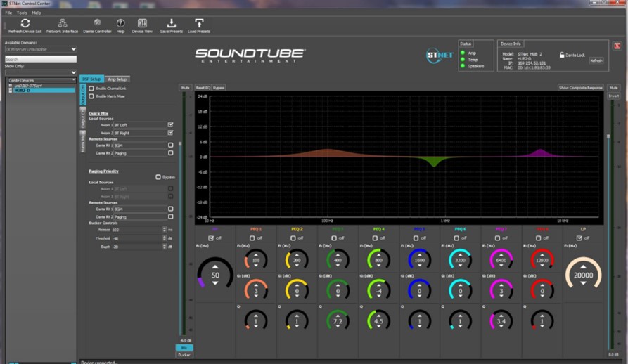Click the device Search input field
The height and width of the screenshot is (364, 628).
(x=40, y=60)
